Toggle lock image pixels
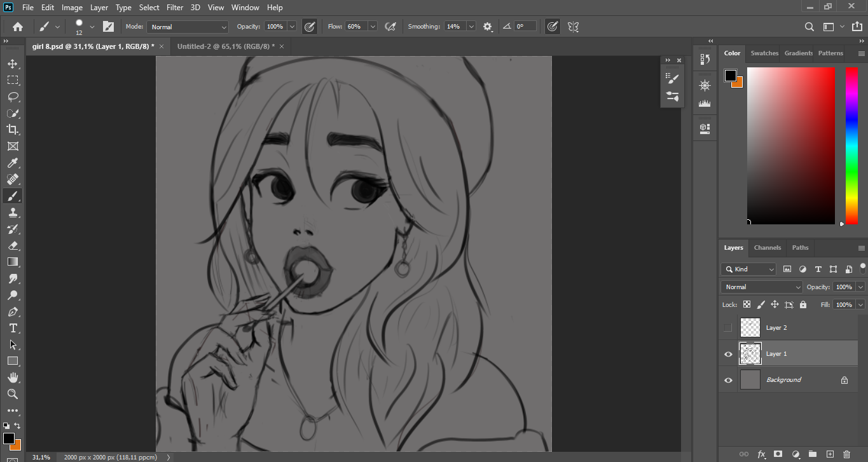This screenshot has height=462, width=868. tap(761, 305)
